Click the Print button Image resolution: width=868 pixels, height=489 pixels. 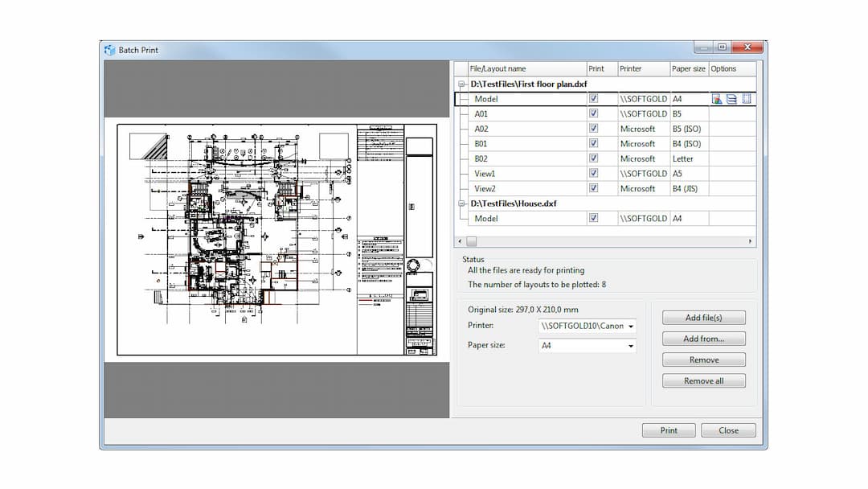click(668, 430)
